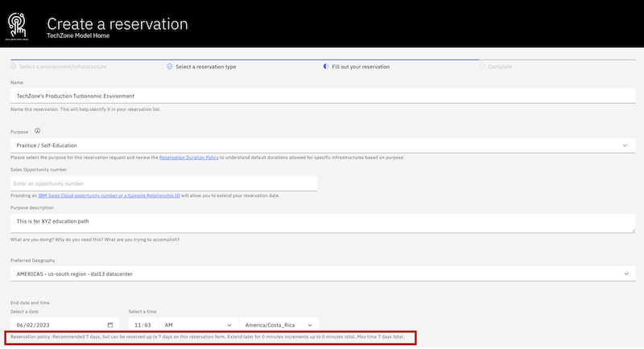Open the America/Costa_Rica timezone dropdown
644x349 pixels.
279,325
